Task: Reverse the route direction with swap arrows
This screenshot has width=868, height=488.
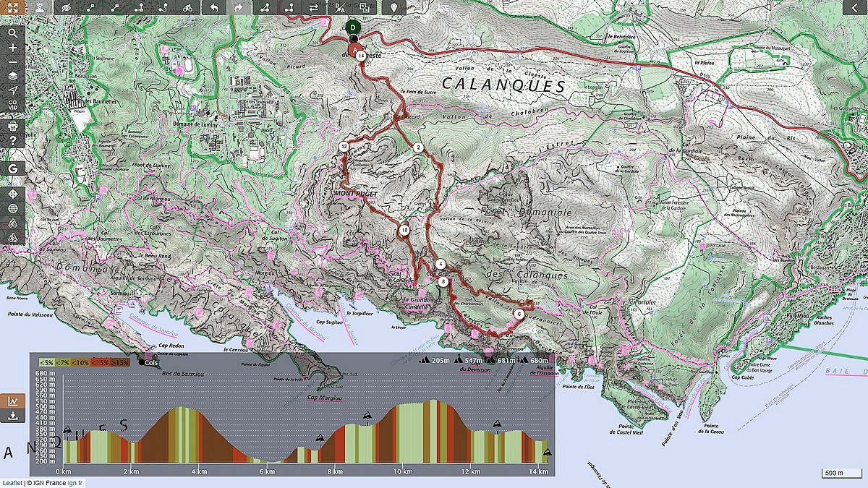Action: tap(313, 8)
